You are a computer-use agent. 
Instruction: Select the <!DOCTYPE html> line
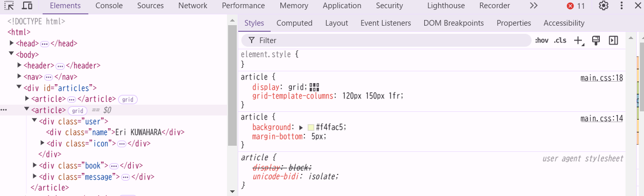point(36,22)
